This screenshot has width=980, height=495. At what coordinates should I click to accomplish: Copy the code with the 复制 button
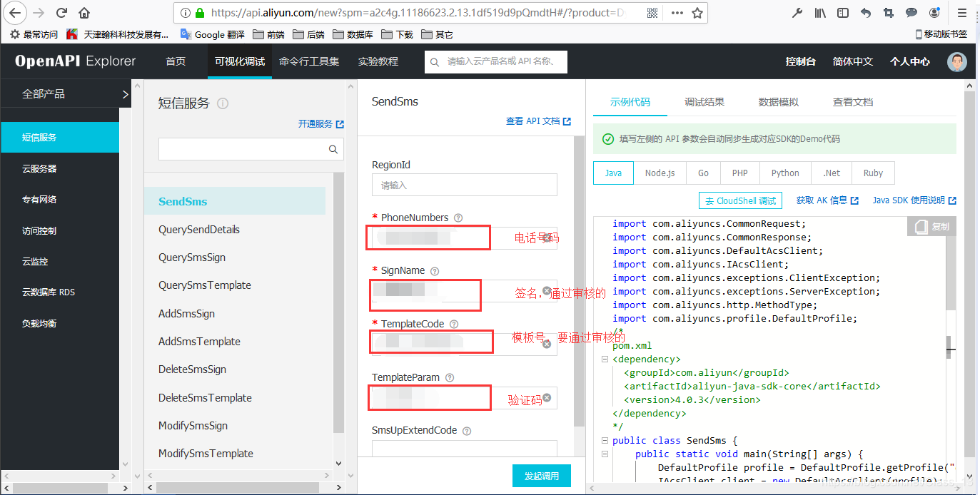(x=932, y=227)
